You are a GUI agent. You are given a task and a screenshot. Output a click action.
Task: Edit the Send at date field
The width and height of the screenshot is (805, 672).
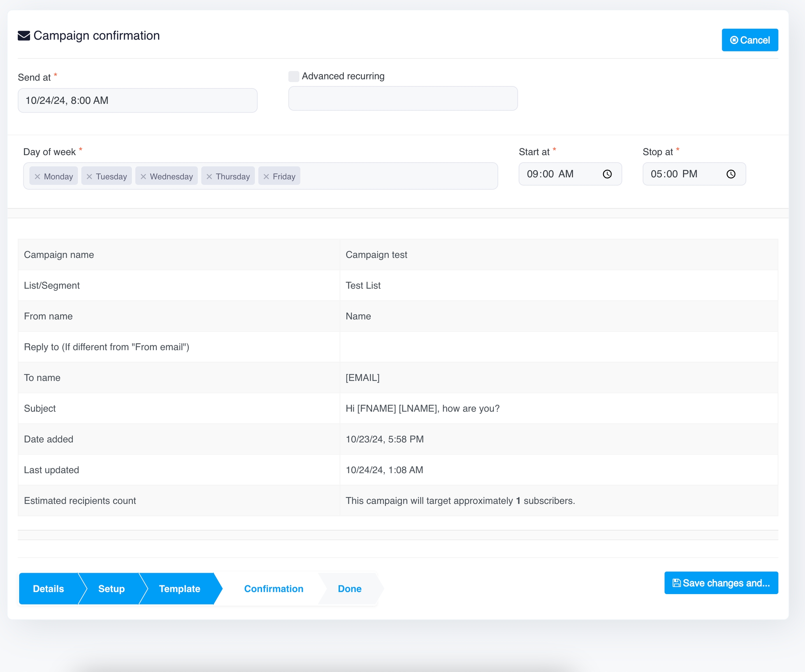point(137,100)
